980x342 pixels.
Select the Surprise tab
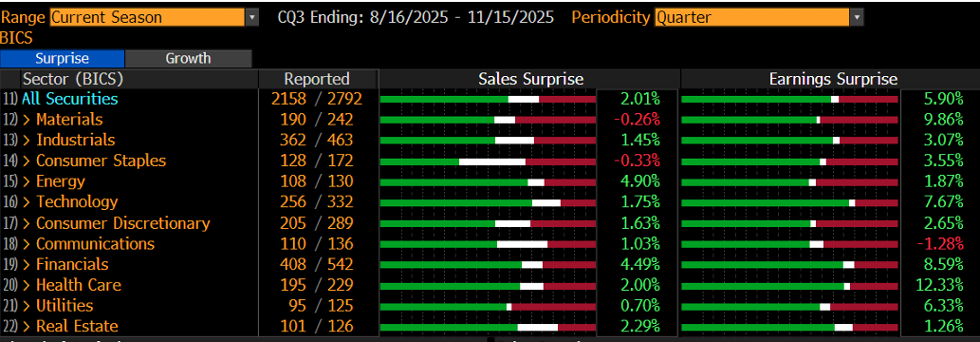62,59
